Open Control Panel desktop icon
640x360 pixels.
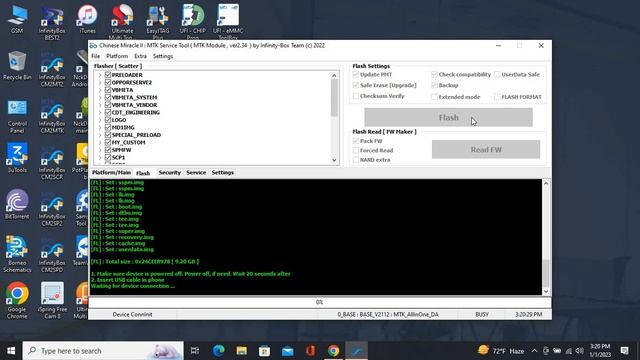pyautogui.click(x=17, y=116)
